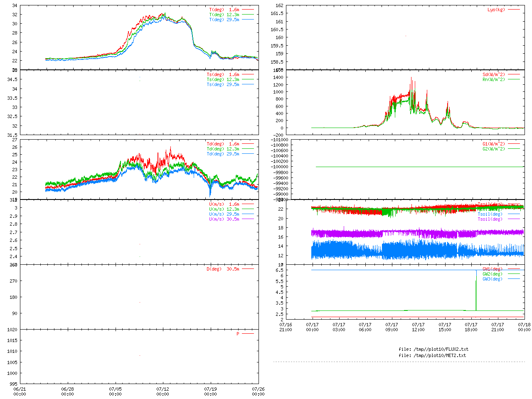
Task: Click the Td(deg) 12.3m legend label
Action: pos(223,149)
